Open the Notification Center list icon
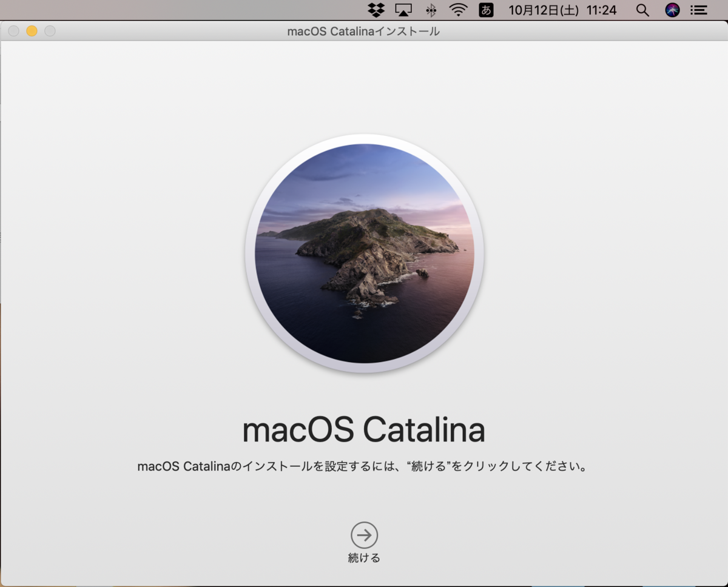 point(699,10)
